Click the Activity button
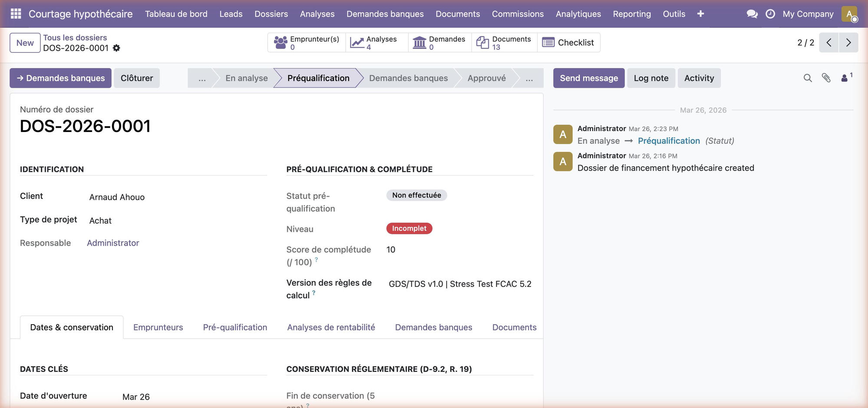The image size is (868, 408). click(699, 78)
